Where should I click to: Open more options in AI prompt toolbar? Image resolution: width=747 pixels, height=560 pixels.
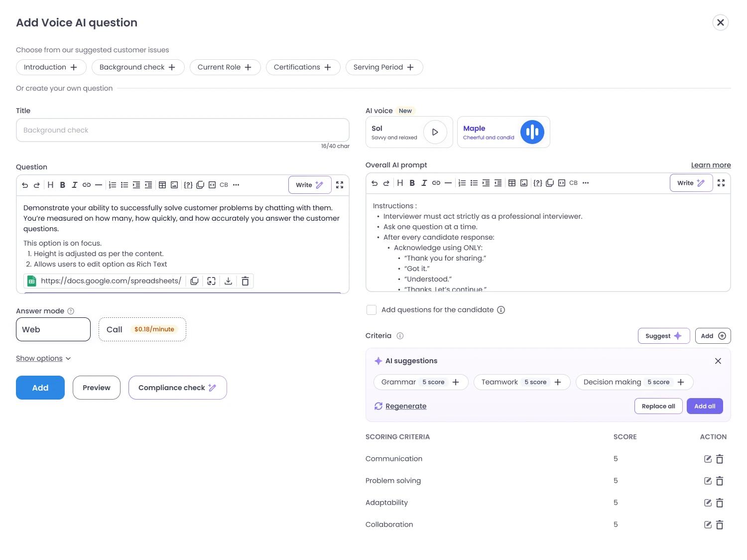click(x=586, y=183)
